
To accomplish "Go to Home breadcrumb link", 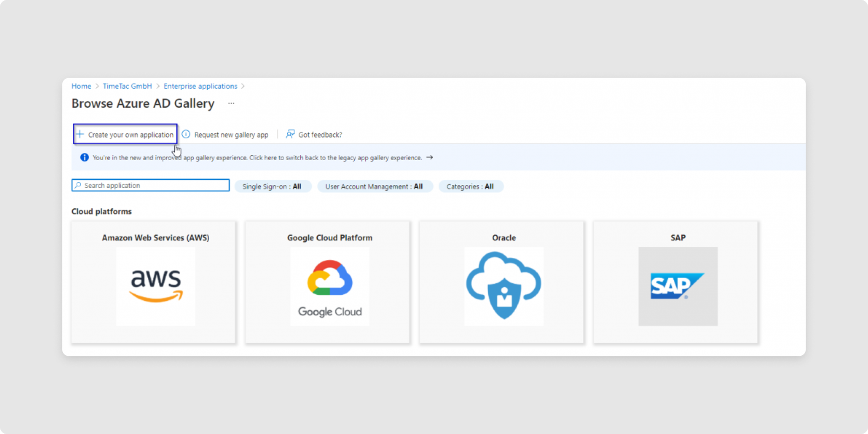I will pyautogui.click(x=81, y=86).
